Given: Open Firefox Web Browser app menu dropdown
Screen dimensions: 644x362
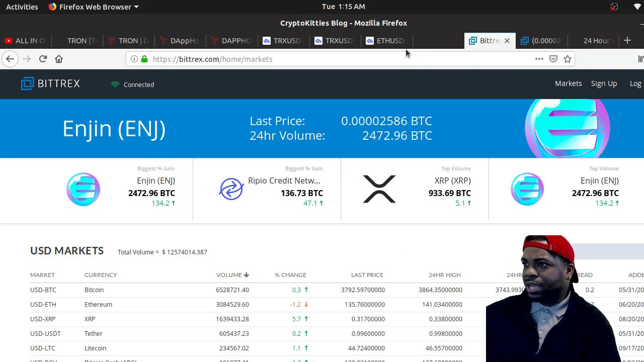Looking at the screenshot, I should pyautogui.click(x=94, y=7).
